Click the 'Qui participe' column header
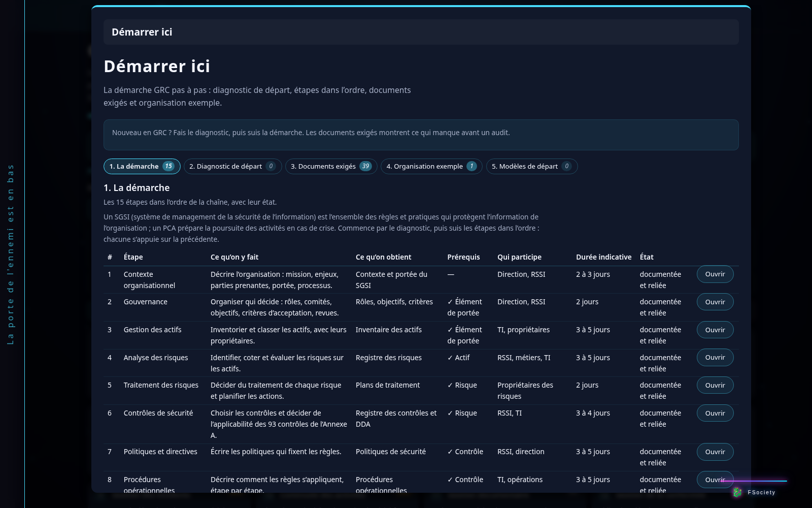This screenshot has width=812, height=508. click(519, 257)
